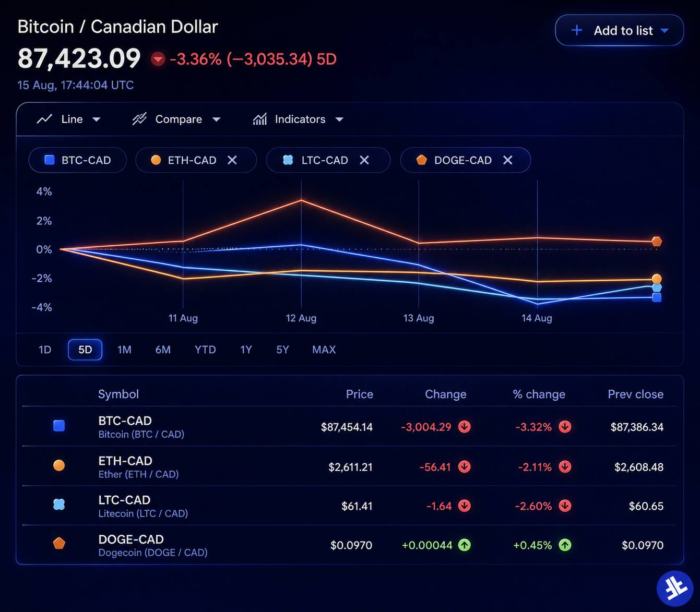Remove ETH-CAD comparison with its X

pyautogui.click(x=232, y=160)
